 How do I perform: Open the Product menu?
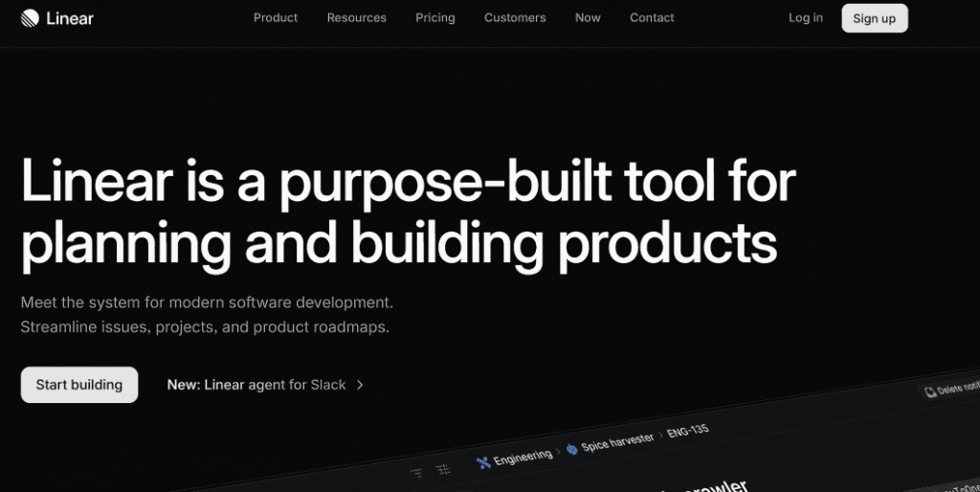click(276, 18)
